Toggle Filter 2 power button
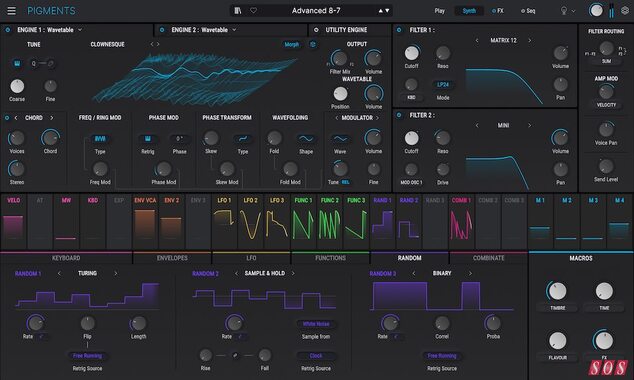 click(399, 115)
